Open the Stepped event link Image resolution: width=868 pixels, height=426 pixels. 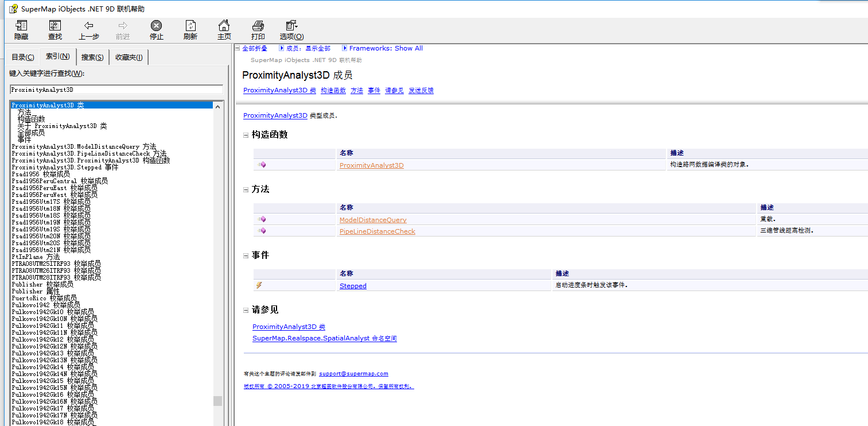[353, 286]
